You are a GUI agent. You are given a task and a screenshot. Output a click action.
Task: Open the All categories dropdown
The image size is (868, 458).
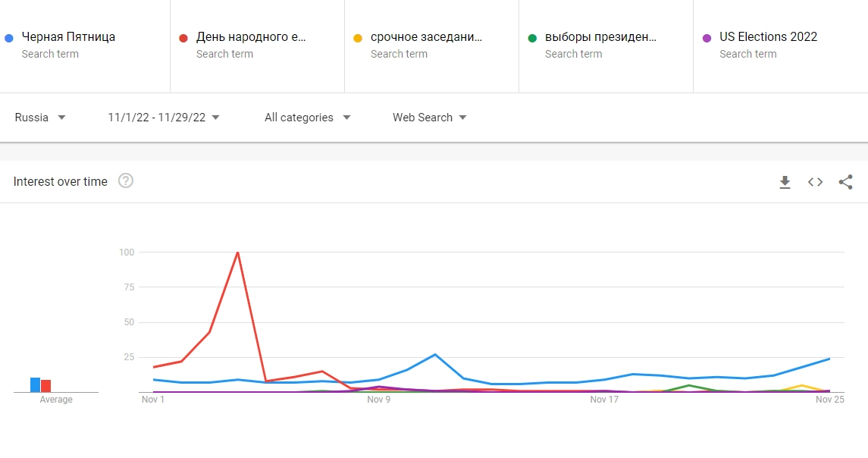[307, 118]
